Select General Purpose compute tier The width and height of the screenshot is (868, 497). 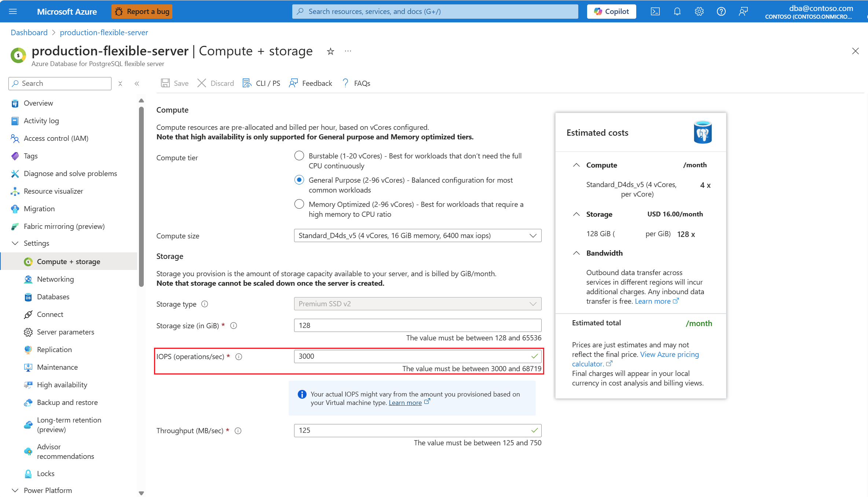click(299, 180)
